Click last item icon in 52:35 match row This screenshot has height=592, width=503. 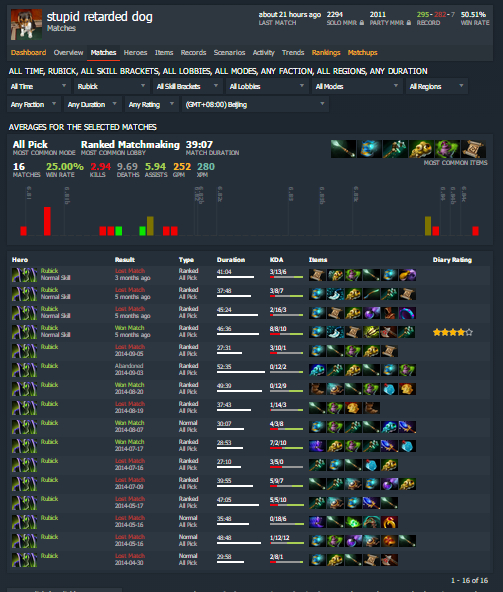407,370
